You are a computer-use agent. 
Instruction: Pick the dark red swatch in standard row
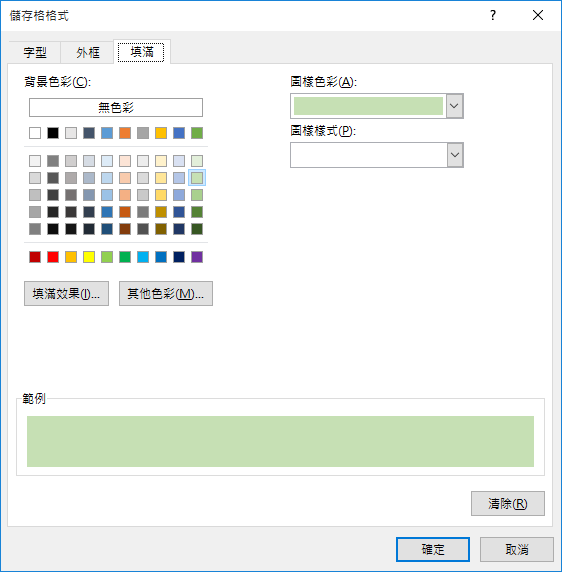(35, 257)
